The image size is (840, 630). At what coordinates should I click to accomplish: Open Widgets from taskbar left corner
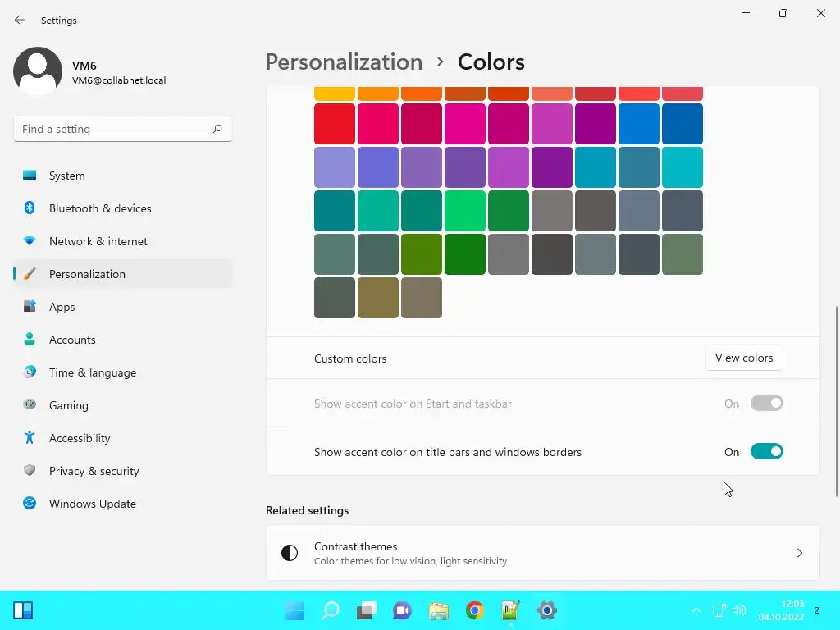tap(23, 610)
